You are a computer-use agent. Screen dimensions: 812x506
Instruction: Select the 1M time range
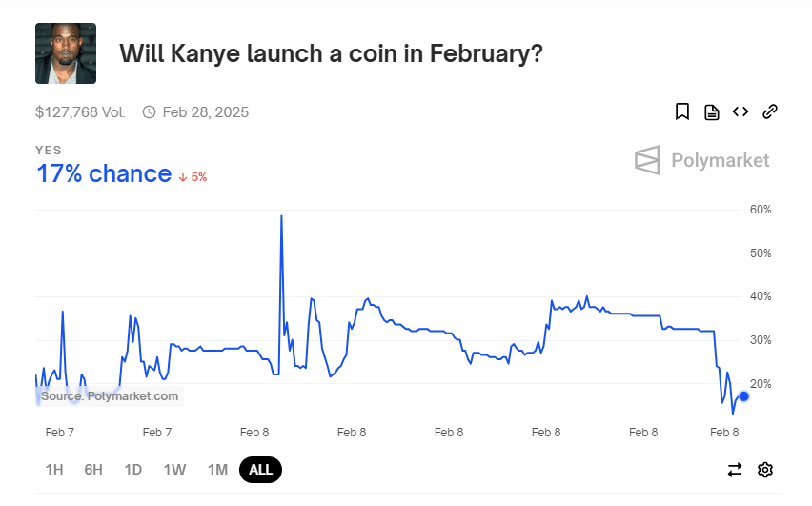218,470
